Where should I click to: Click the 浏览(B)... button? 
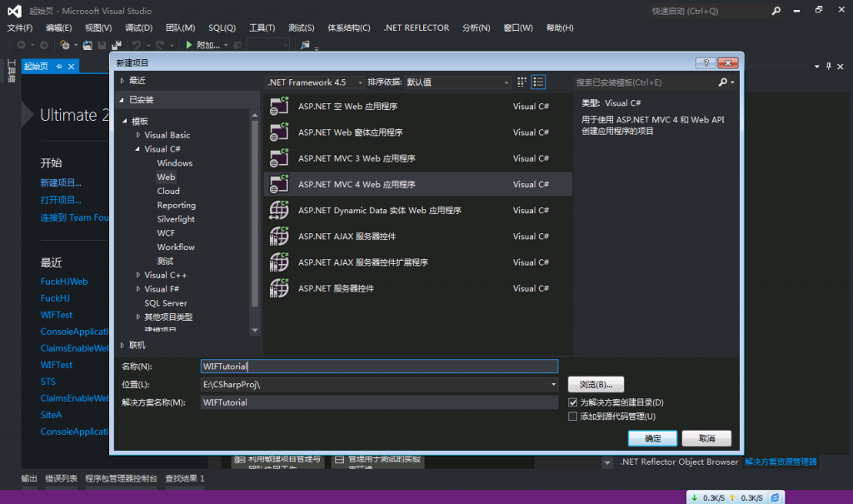[596, 384]
